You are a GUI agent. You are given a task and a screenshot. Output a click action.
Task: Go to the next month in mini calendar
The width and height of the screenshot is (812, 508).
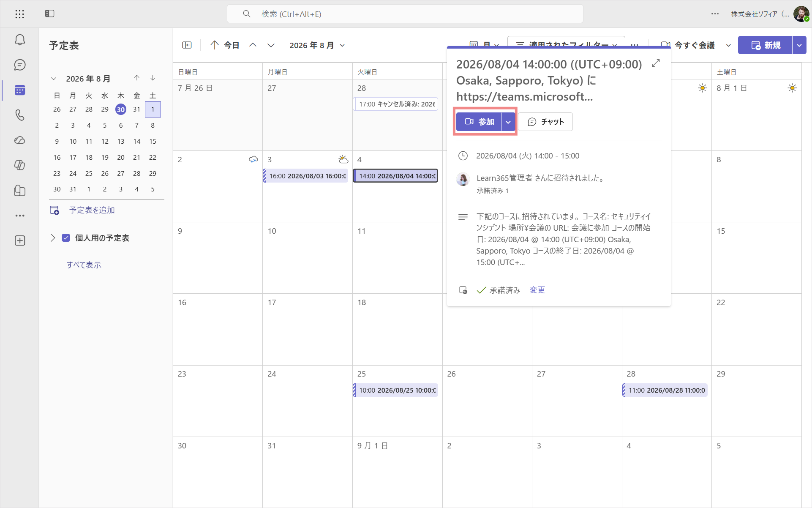153,78
